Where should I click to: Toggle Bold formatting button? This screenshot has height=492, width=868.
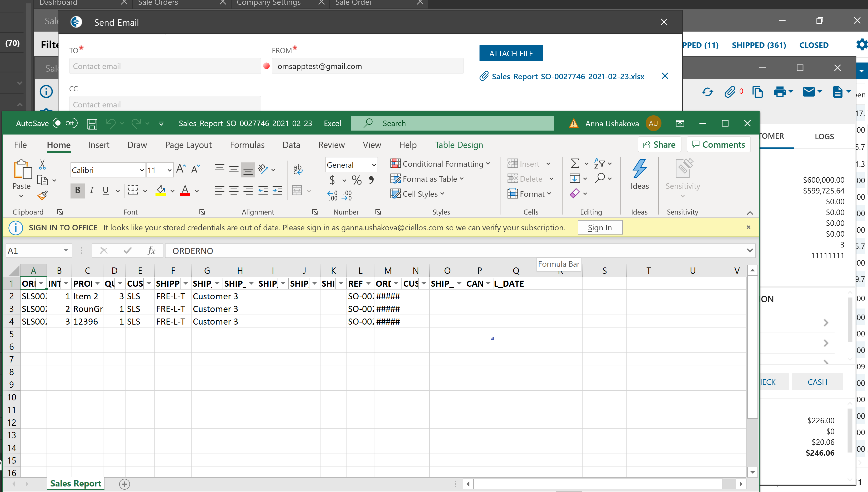77,191
